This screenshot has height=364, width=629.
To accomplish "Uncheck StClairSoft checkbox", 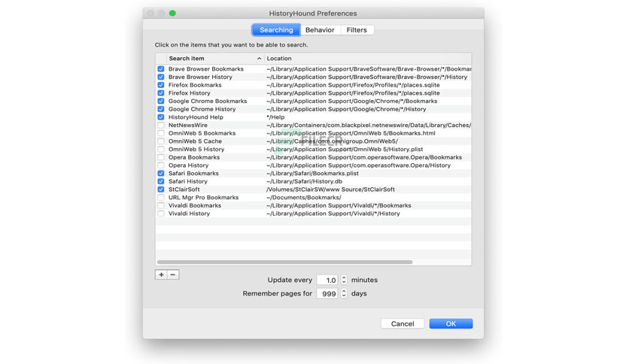I will tap(161, 190).
